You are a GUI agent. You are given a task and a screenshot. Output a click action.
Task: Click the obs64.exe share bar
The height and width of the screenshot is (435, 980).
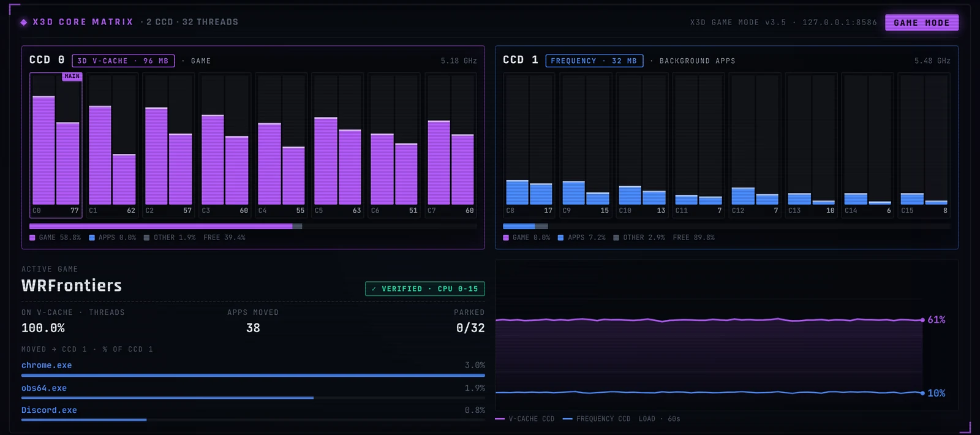[253, 398]
